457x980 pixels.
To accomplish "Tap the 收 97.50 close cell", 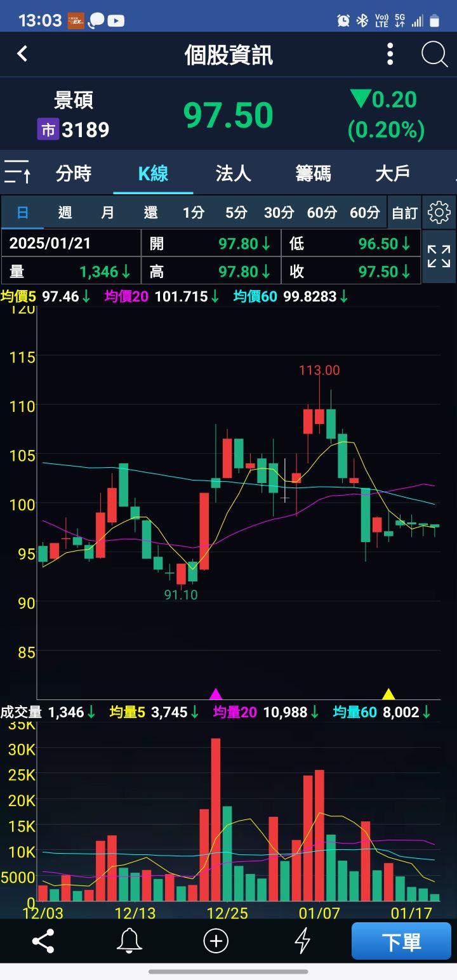I will point(351,271).
